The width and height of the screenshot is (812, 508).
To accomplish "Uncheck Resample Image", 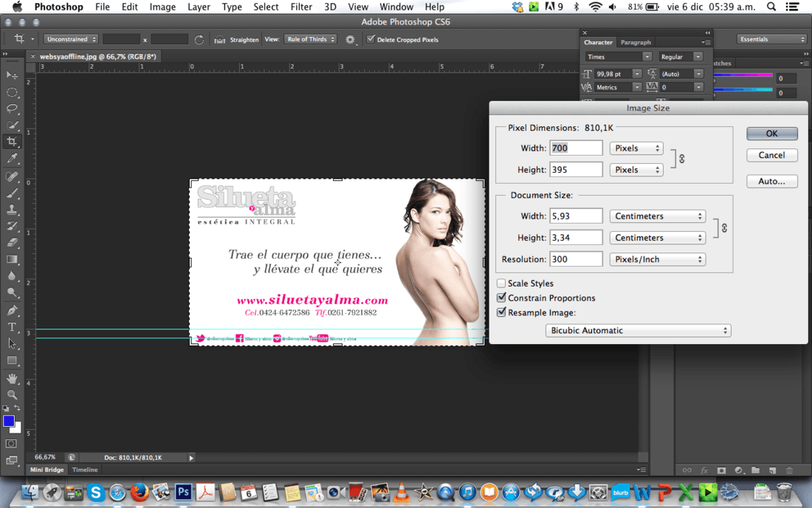I will pyautogui.click(x=501, y=312).
